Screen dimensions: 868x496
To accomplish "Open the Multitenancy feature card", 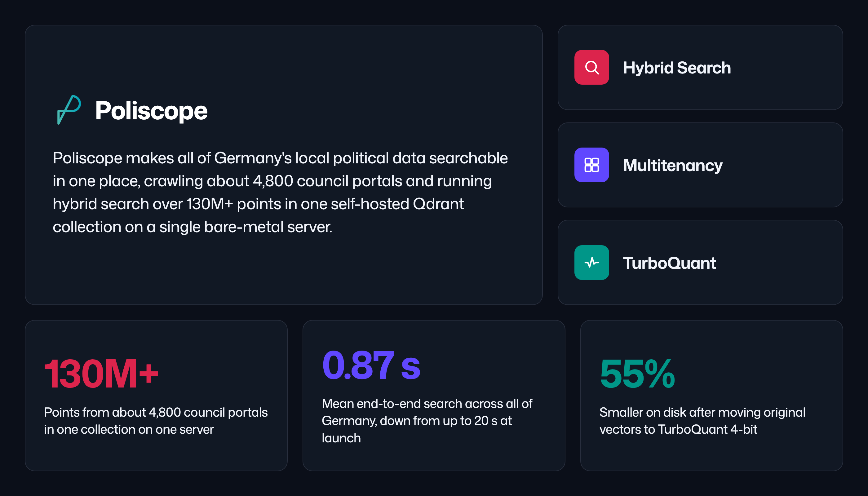I will pyautogui.click(x=700, y=165).
